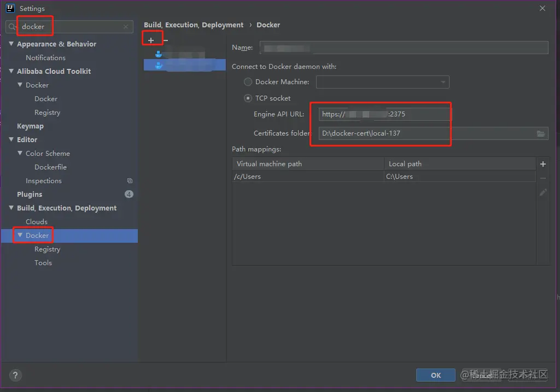
Task: Collapse Alibaba Cloud Toolkit section
Action: click(x=11, y=71)
